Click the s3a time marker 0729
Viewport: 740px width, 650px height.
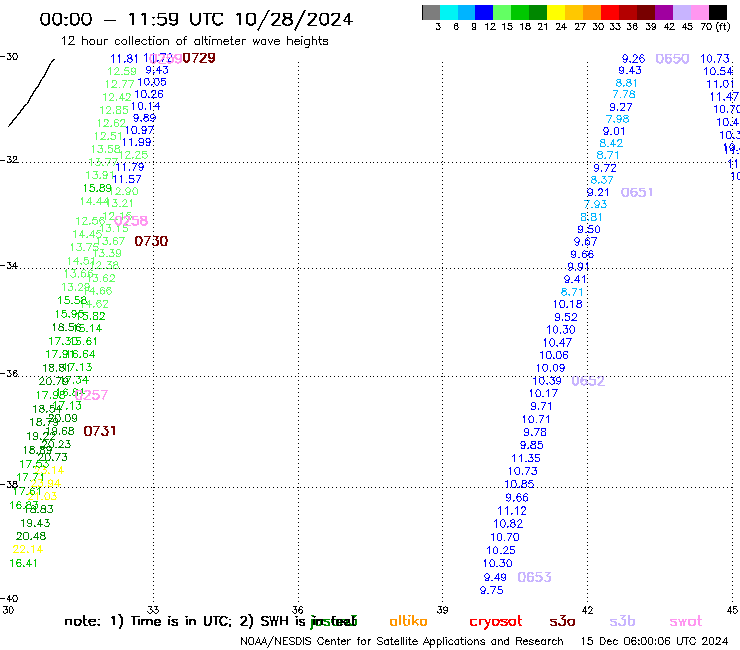[x=199, y=58]
